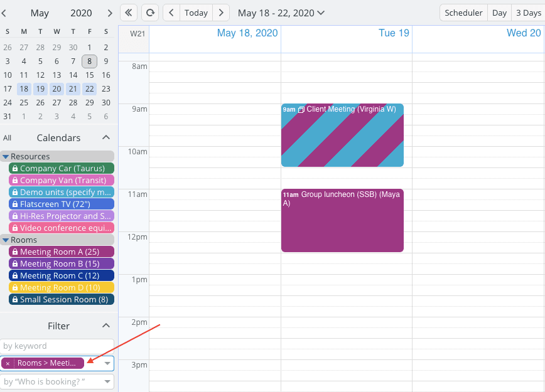Remove the Rooms > Meeting filter tag
This screenshot has width=545, height=392.
pos(8,363)
